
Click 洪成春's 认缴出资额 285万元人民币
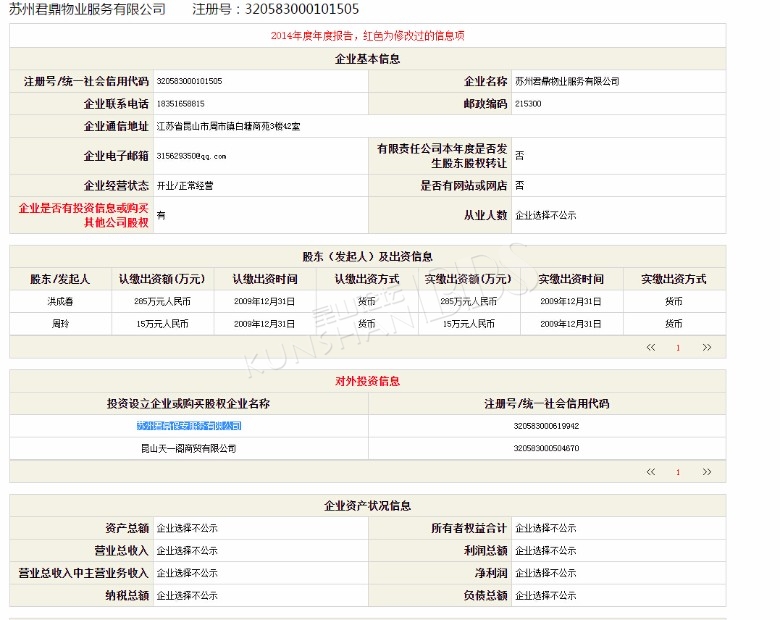pos(163,302)
